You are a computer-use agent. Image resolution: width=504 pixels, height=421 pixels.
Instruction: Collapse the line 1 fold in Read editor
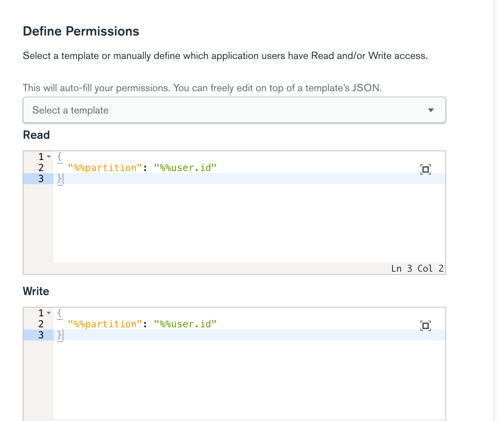tap(49, 157)
